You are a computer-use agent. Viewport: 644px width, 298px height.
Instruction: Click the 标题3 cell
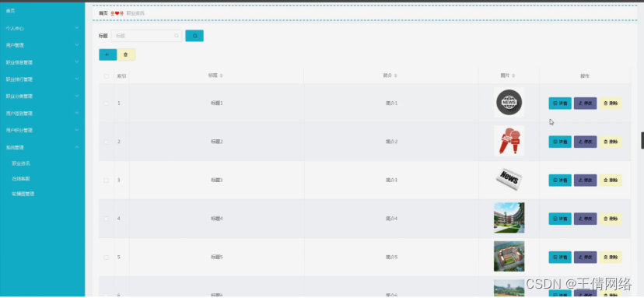point(216,180)
